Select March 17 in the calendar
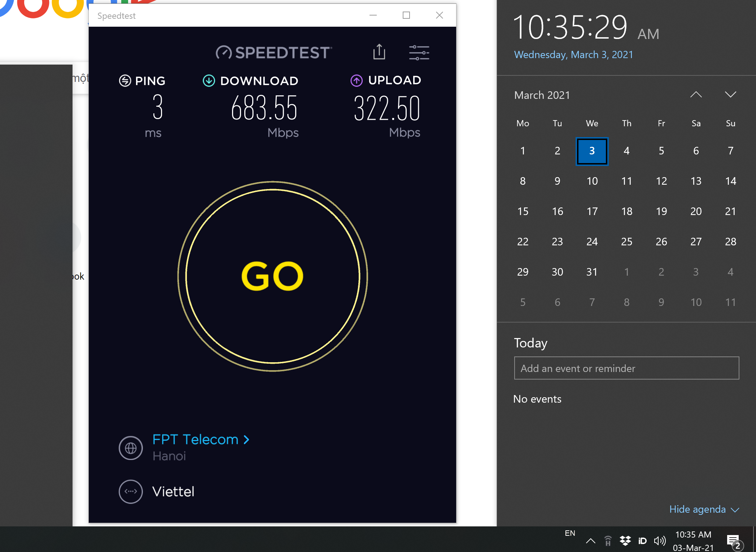Viewport: 756px width, 552px height. pos(592,211)
